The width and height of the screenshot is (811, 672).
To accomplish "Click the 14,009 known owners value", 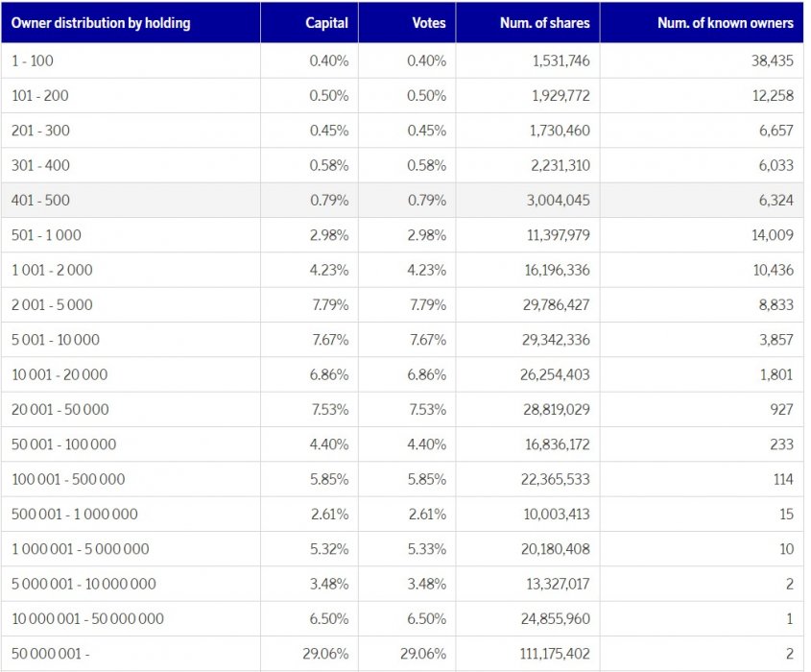I will pos(775,235).
